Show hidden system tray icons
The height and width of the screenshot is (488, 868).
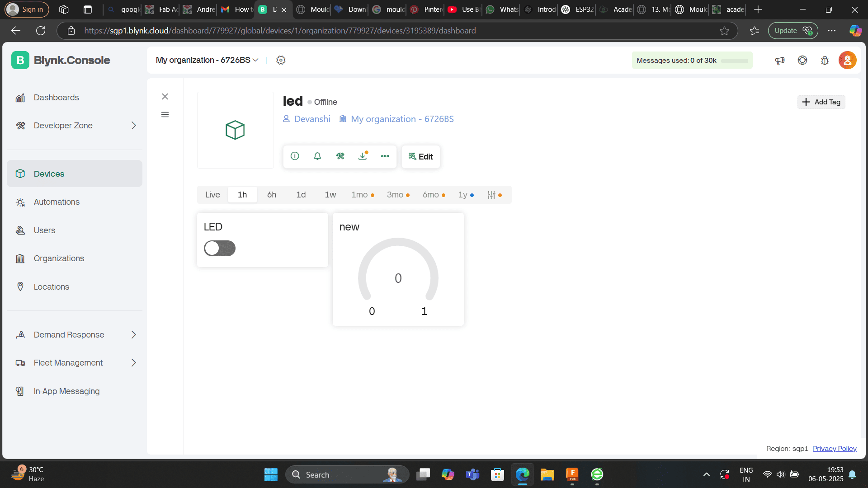pyautogui.click(x=706, y=474)
